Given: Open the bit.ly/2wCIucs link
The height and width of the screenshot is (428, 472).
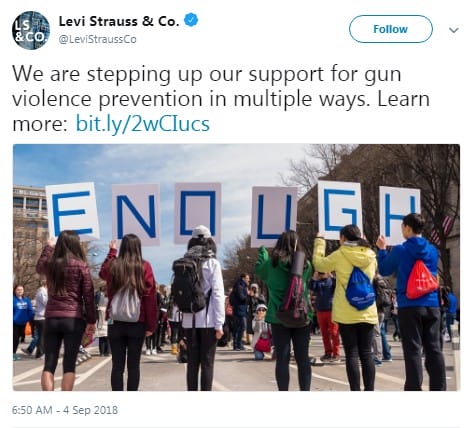Looking at the screenshot, I should pos(143,124).
